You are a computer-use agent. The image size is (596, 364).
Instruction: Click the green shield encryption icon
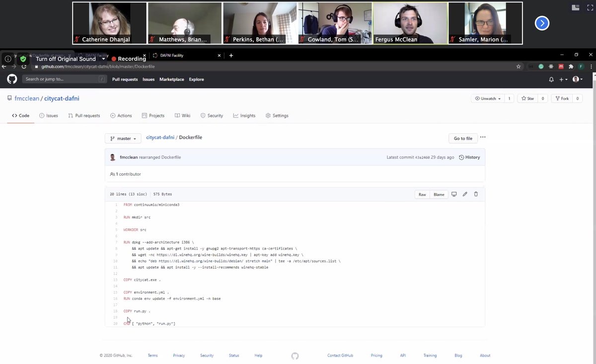[x=23, y=59]
